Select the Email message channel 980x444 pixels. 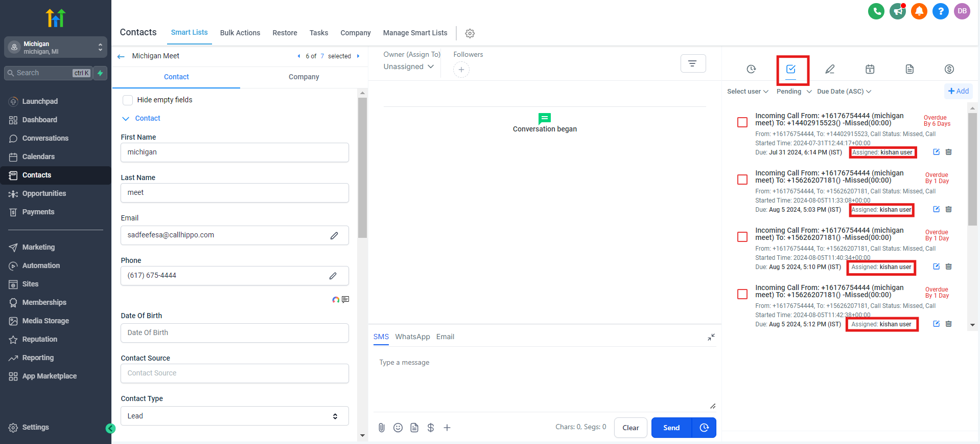[x=445, y=337]
